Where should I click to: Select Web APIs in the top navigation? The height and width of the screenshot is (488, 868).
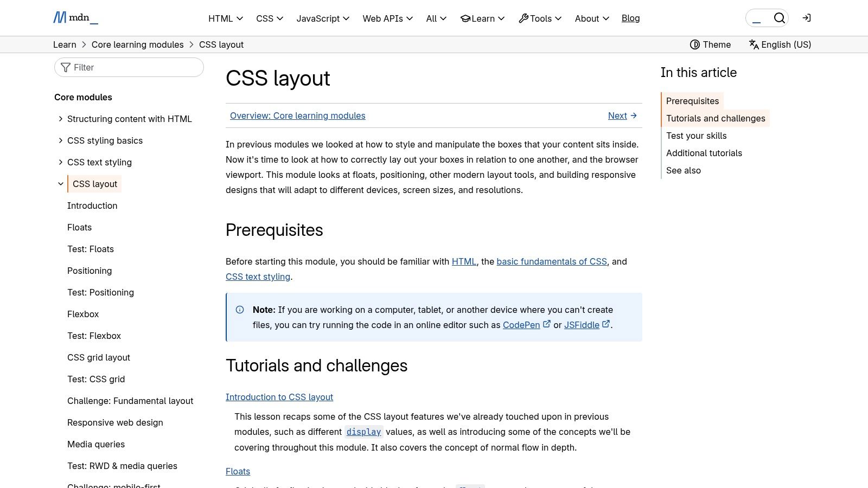tap(387, 18)
